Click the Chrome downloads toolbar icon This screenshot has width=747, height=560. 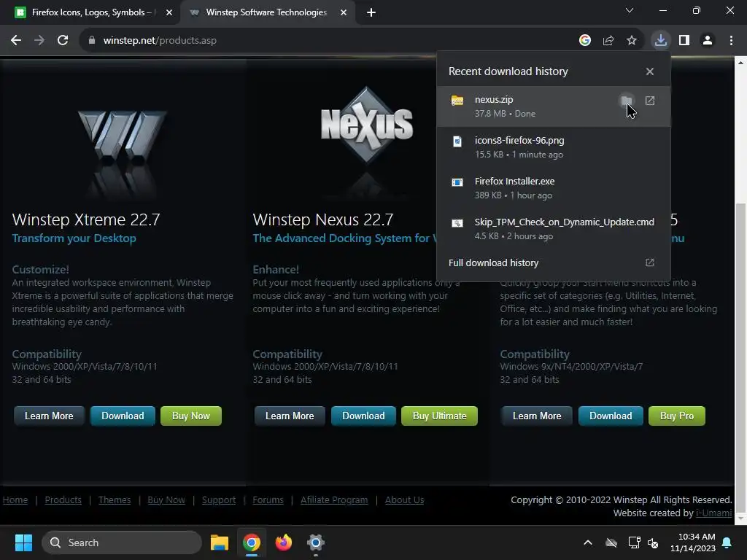(661, 41)
